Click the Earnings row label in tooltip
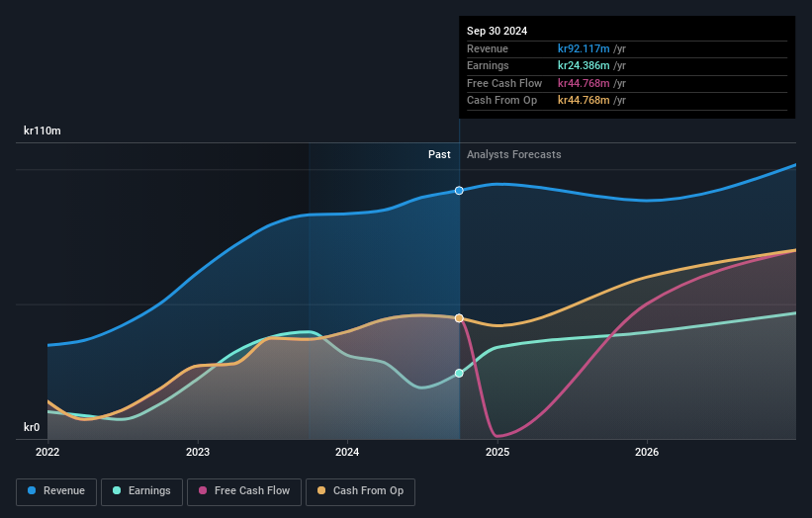This screenshot has height=518, width=812. pyautogui.click(x=488, y=65)
